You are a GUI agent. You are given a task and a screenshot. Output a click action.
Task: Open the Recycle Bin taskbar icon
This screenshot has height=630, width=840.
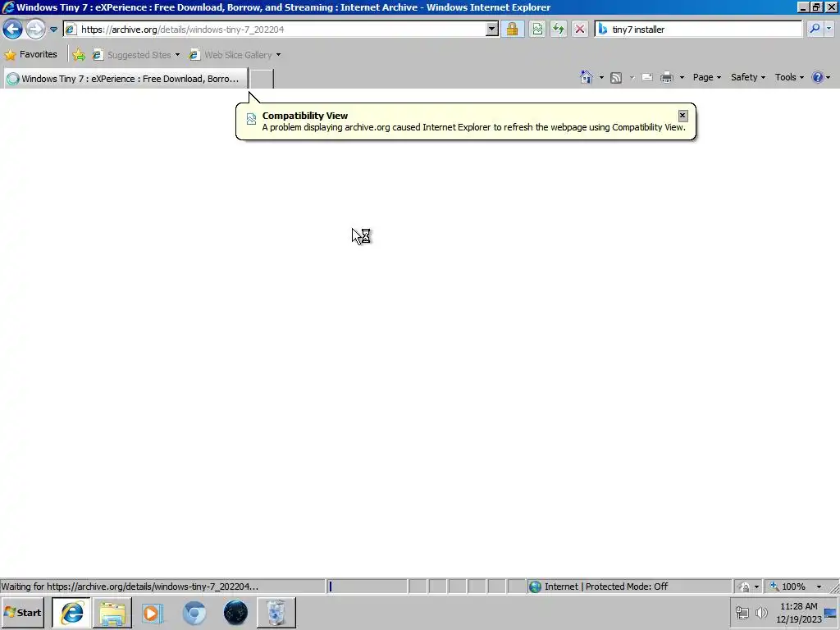(276, 612)
